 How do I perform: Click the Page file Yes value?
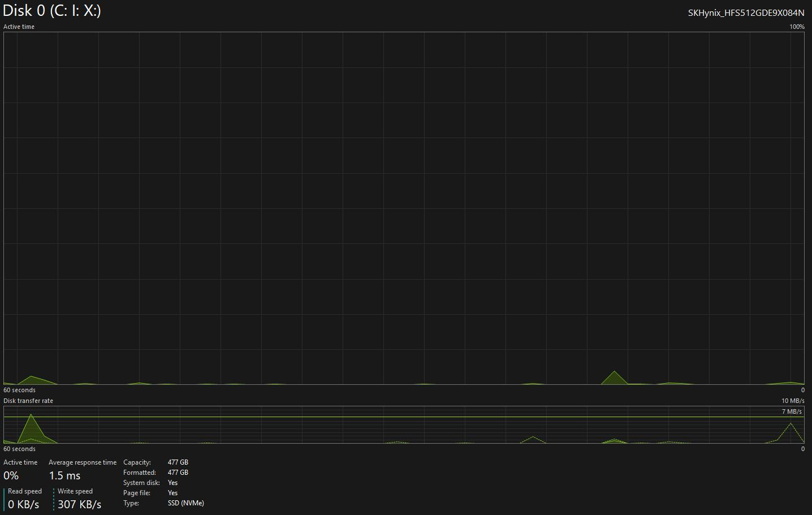click(x=173, y=493)
